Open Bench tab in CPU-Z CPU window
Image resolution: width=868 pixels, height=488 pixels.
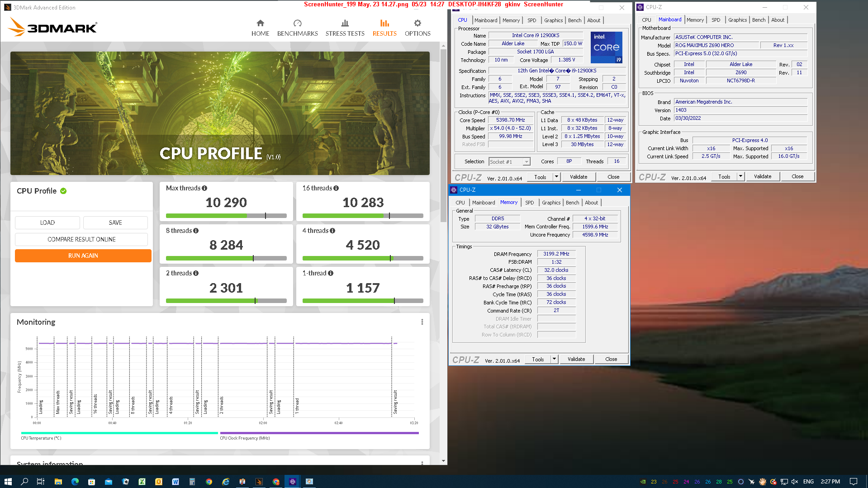[574, 20]
